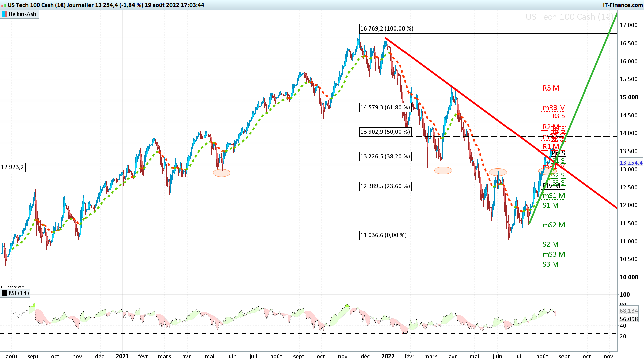
Task: Open the IT-Finance.com link at top right
Action: pos(623,5)
